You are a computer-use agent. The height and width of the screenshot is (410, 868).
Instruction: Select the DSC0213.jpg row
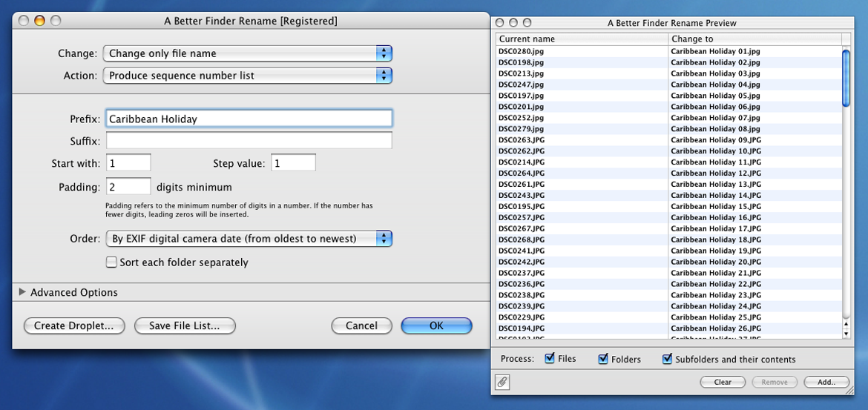tap(668, 73)
